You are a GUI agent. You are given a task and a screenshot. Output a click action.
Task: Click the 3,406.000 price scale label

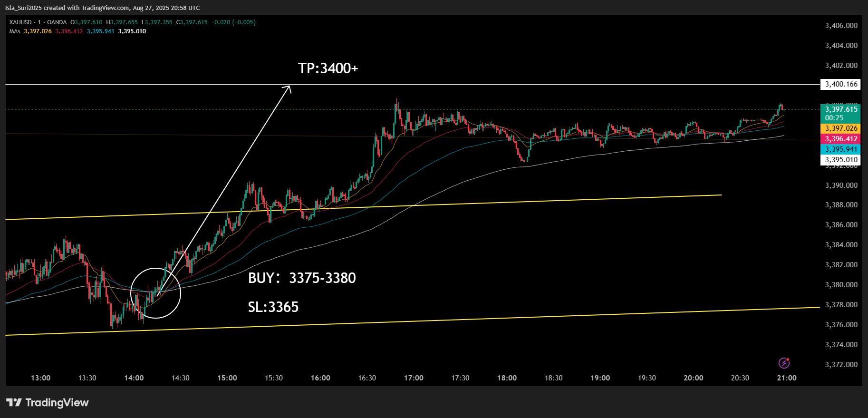(841, 26)
